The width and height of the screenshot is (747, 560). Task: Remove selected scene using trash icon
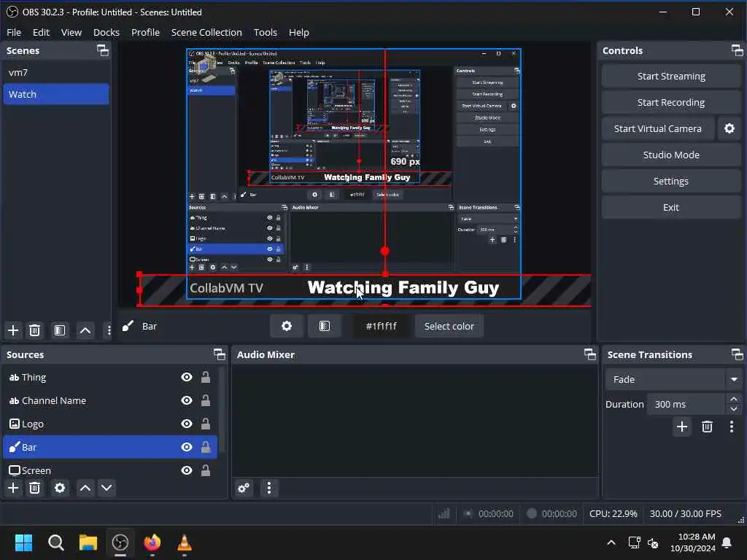coord(35,330)
